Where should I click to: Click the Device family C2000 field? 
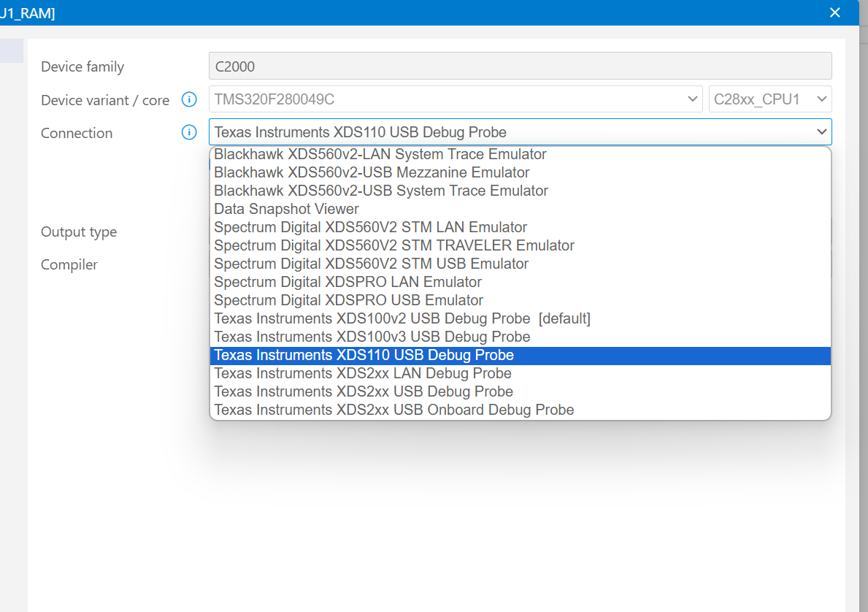coord(520,66)
